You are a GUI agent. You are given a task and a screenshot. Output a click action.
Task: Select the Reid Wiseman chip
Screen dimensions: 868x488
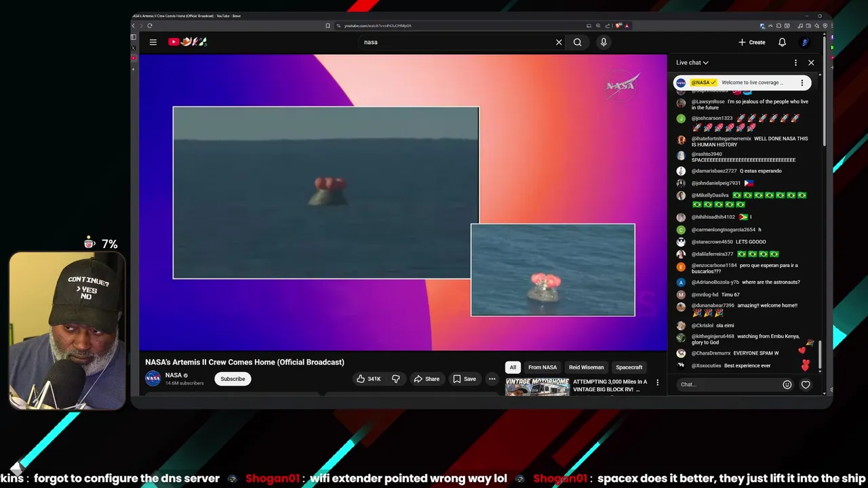pos(587,367)
